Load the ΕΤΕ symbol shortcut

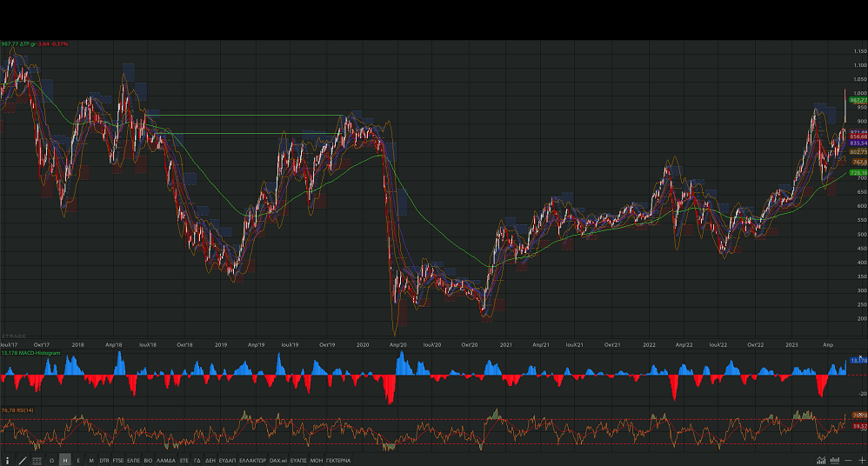coord(184,461)
